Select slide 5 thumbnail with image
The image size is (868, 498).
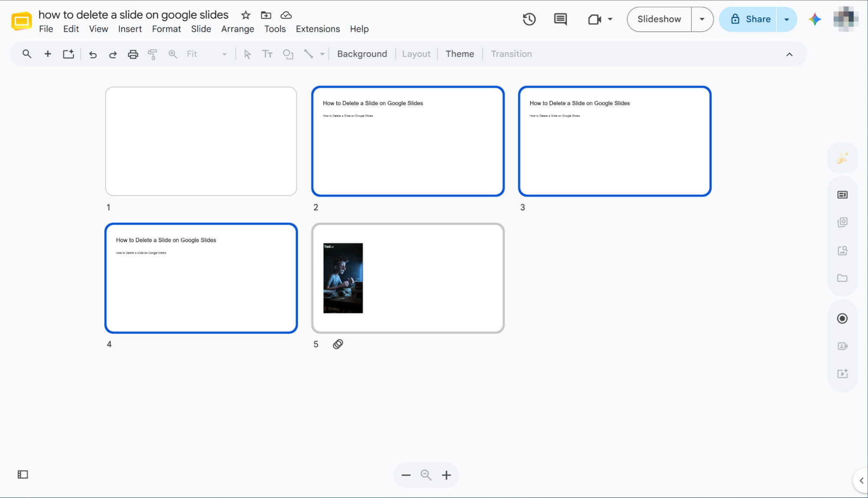point(408,278)
